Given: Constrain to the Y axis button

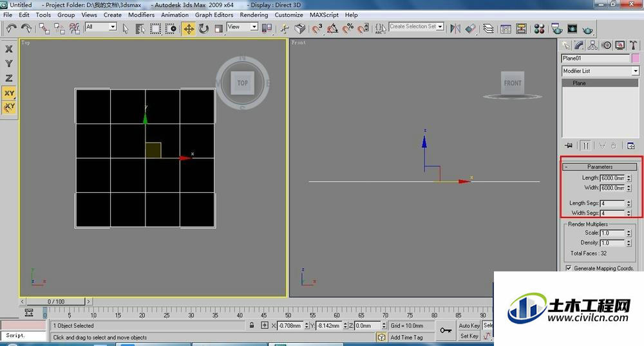Looking at the screenshot, I should [x=8, y=64].
